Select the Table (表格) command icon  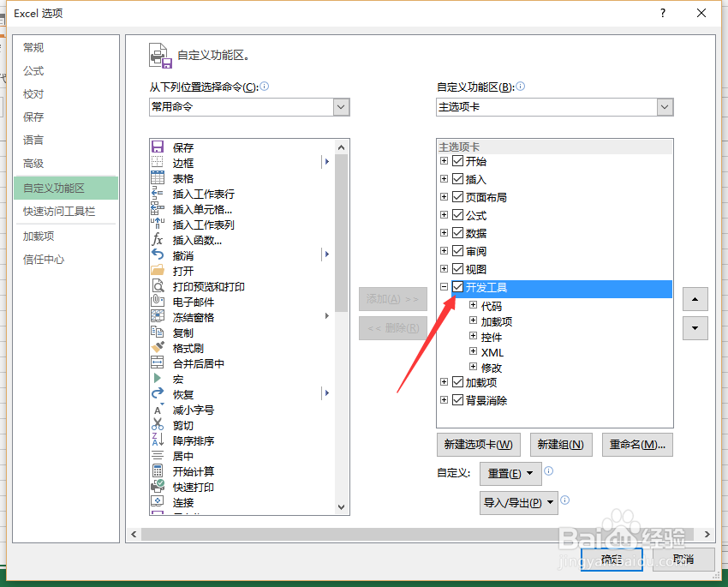[x=158, y=177]
